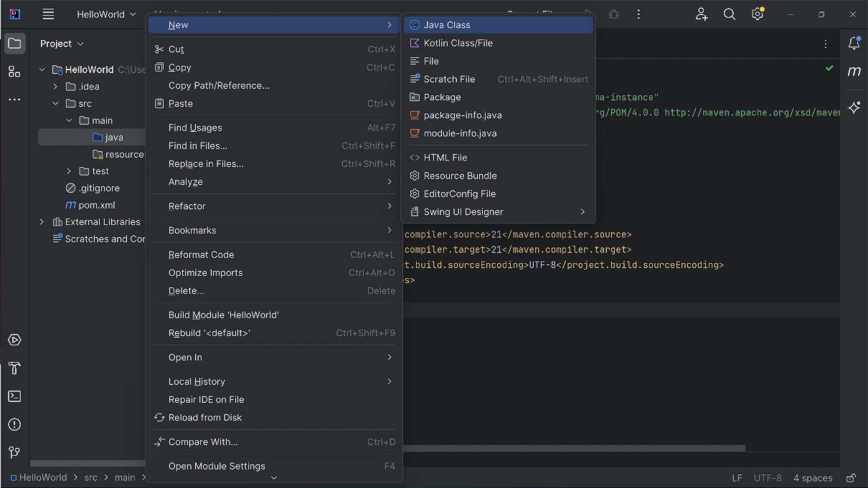Create a new HTML File

498,158
